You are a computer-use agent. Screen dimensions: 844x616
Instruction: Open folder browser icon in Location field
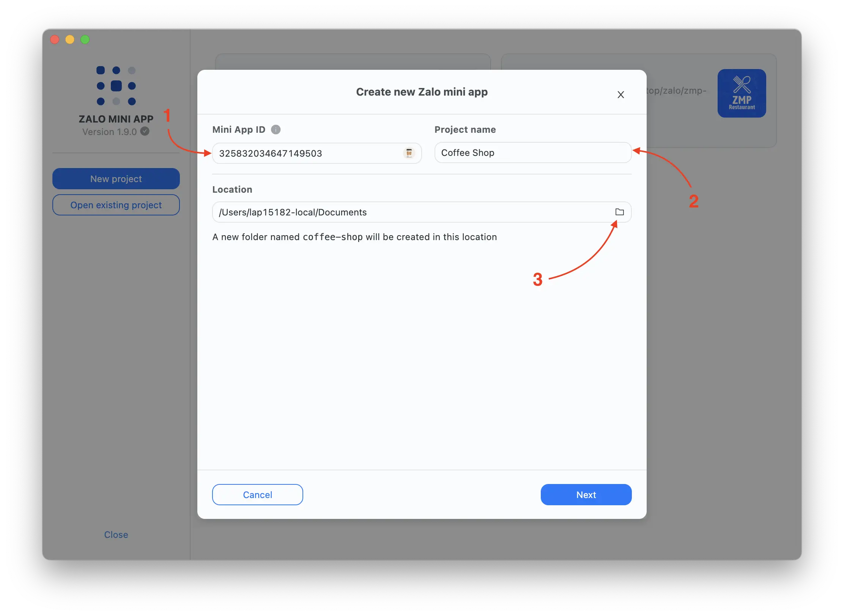619,212
